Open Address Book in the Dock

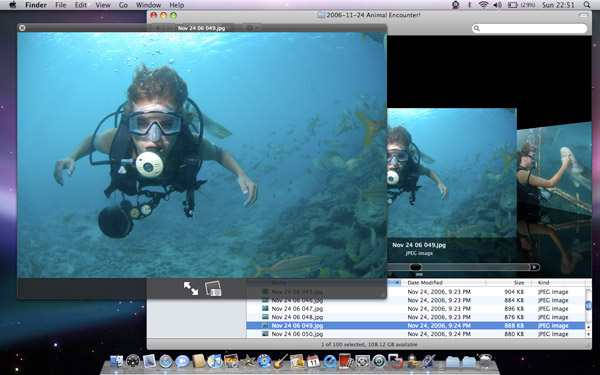pos(199,361)
